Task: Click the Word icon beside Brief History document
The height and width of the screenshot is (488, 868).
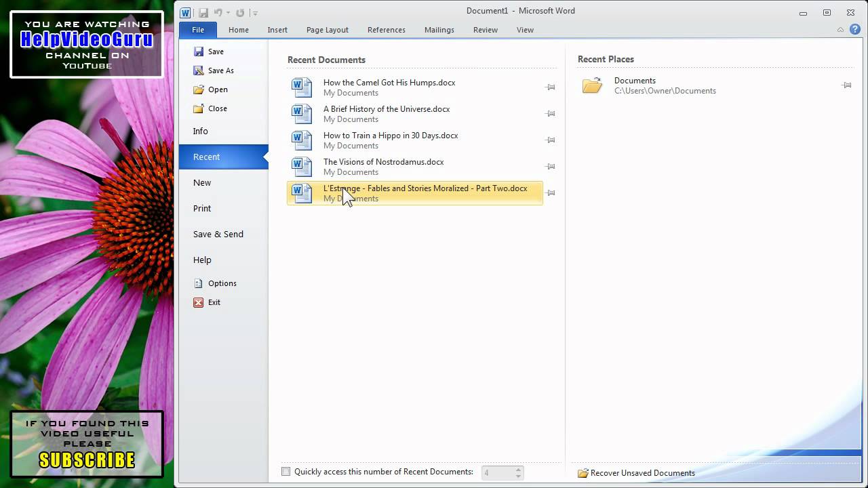Action: click(302, 114)
